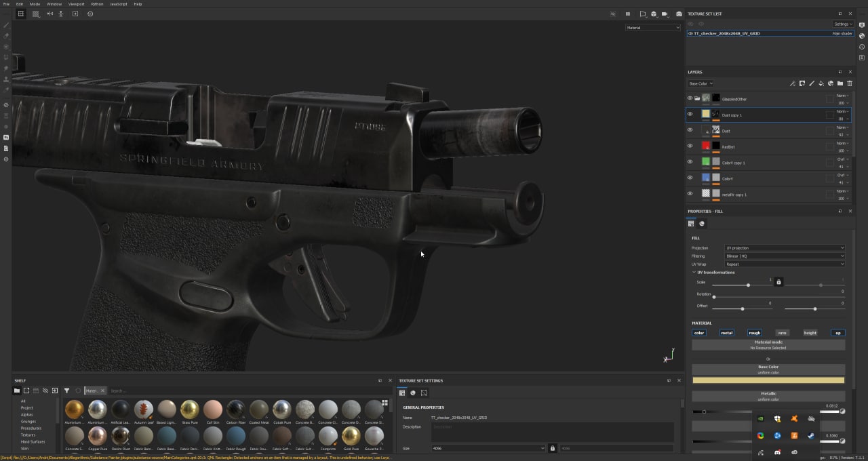Click the camera screenshot icon above viewport
This screenshot has width=868, height=461.
(679, 14)
